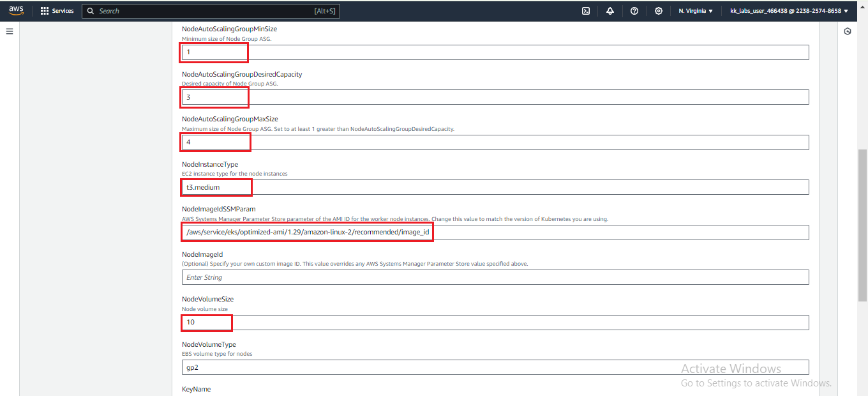Select the NodeImageIdSSMParam parameter field
The image size is (868, 396).
308,232
